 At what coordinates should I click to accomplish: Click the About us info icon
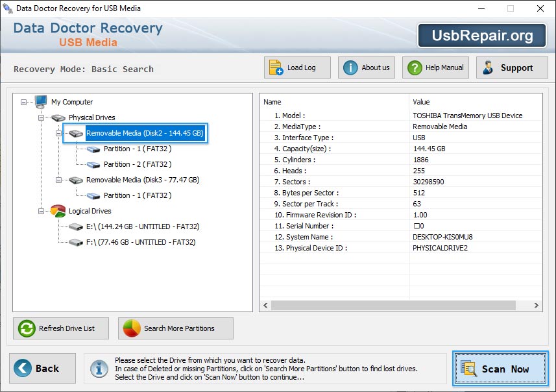[x=350, y=67]
